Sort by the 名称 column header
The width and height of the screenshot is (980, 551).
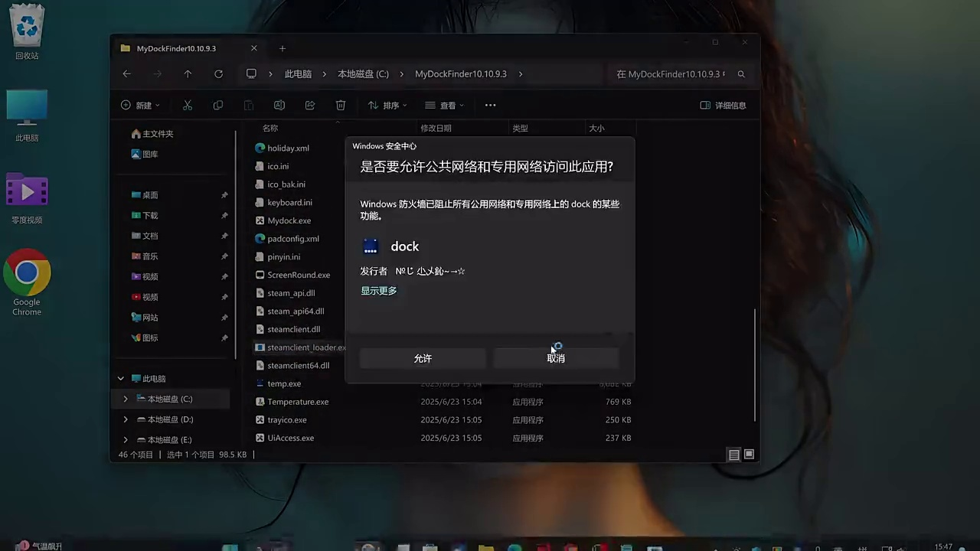[x=270, y=128]
